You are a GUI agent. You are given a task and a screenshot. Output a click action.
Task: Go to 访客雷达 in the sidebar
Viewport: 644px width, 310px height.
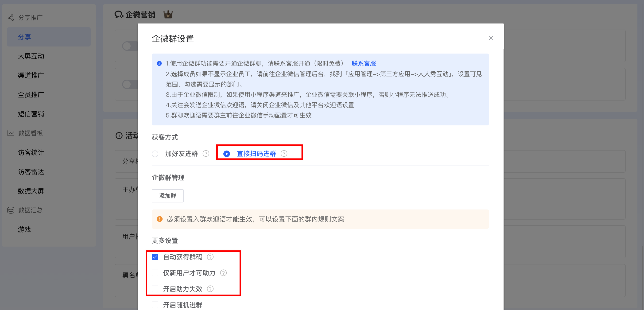pyautogui.click(x=31, y=172)
